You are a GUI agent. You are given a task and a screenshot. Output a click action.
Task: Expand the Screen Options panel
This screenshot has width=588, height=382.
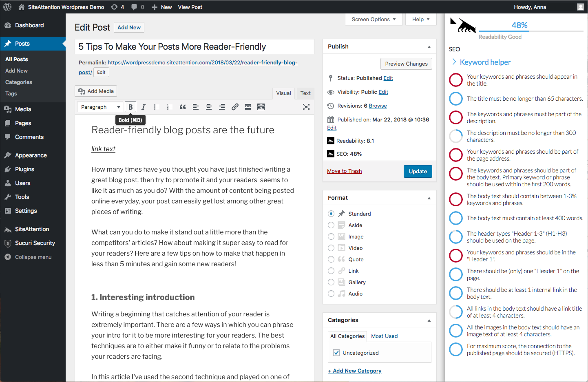point(374,19)
